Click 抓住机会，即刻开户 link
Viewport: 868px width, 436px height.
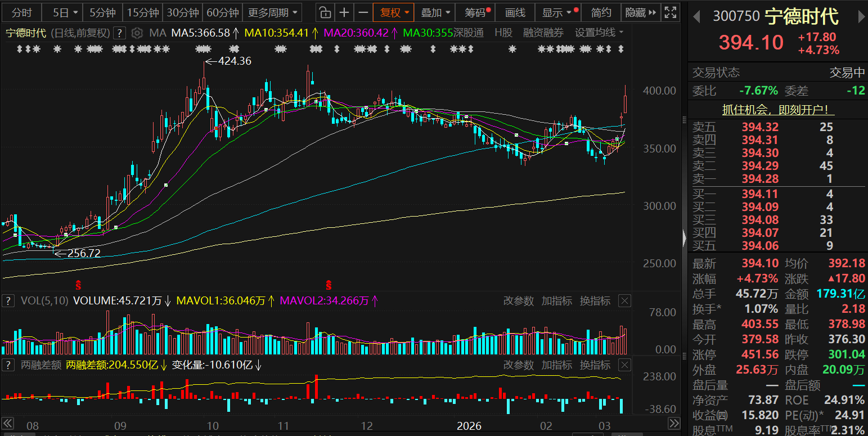(778, 110)
